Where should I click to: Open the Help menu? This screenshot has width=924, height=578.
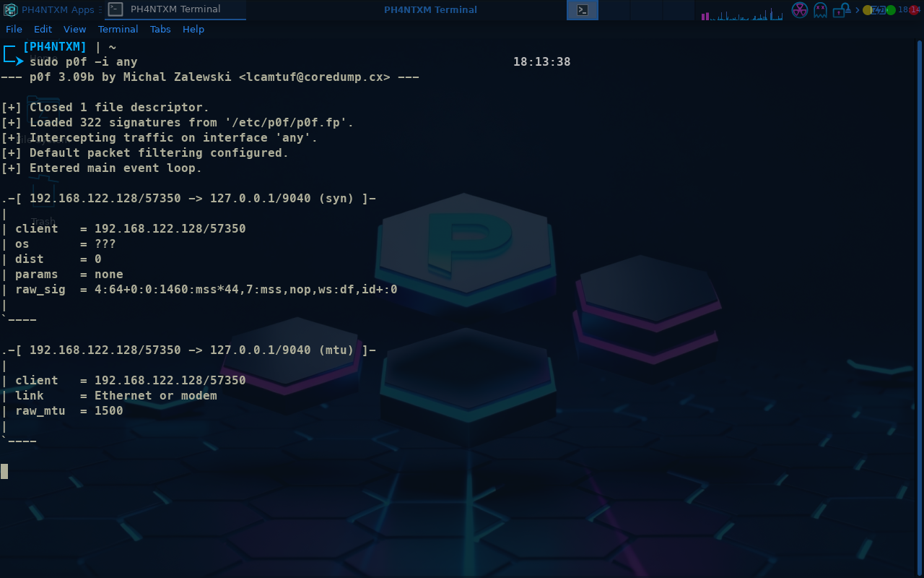193,30
